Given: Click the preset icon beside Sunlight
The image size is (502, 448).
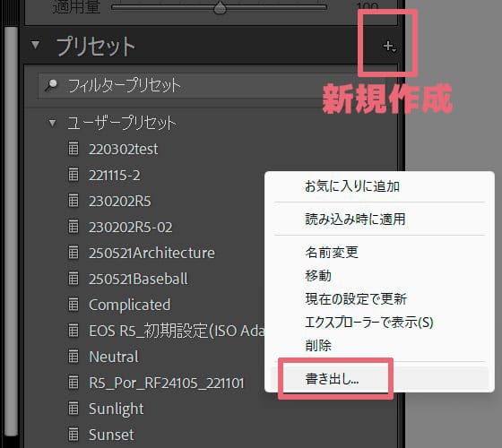Looking at the screenshot, I should 74,408.
